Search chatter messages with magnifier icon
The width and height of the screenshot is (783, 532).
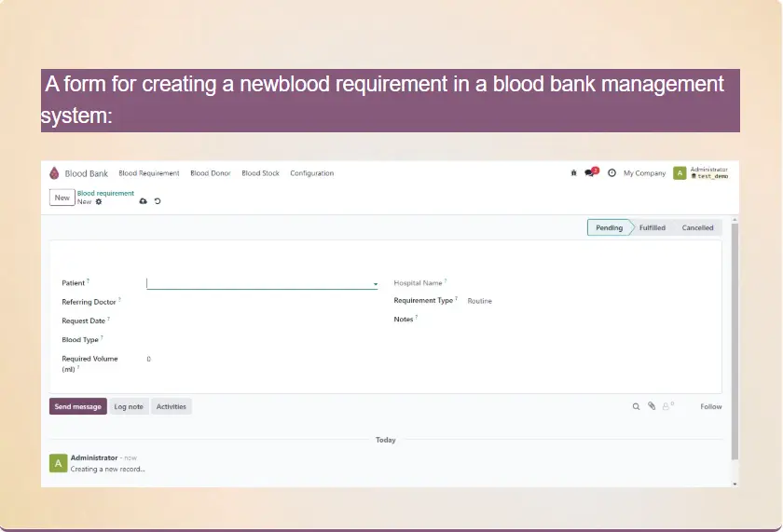click(637, 406)
